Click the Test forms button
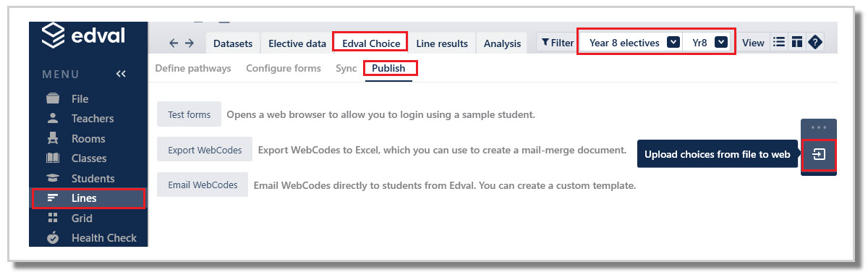 coord(189,114)
